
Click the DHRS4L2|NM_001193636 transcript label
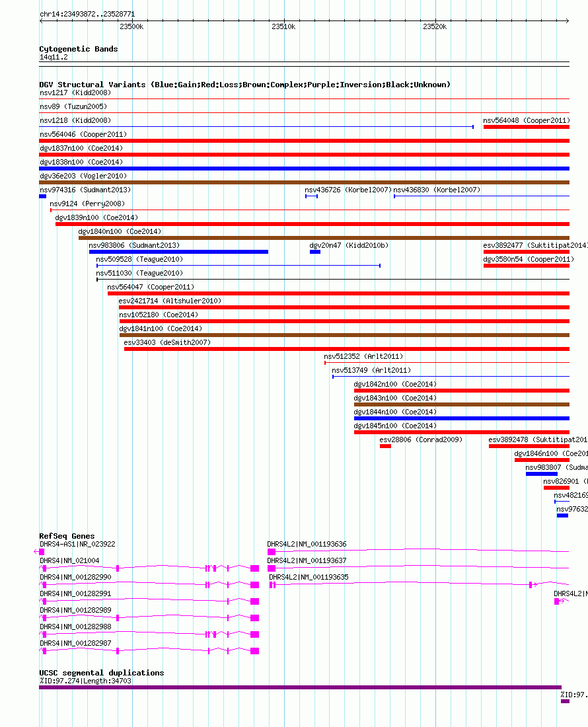[307, 545]
